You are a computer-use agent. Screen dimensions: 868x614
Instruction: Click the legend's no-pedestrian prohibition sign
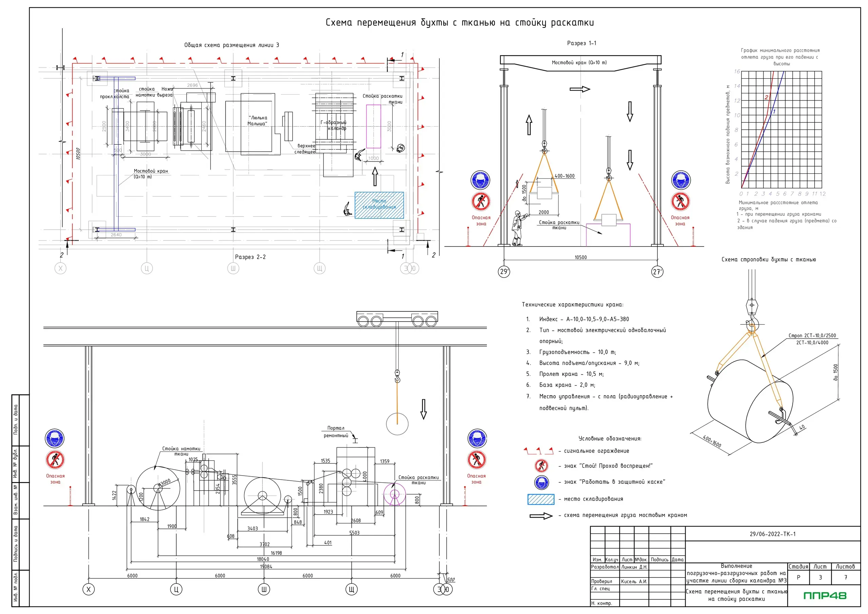[x=541, y=466]
